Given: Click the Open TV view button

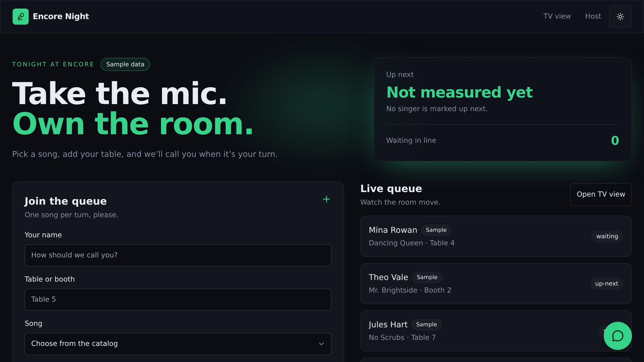Looking at the screenshot, I should (601, 194).
